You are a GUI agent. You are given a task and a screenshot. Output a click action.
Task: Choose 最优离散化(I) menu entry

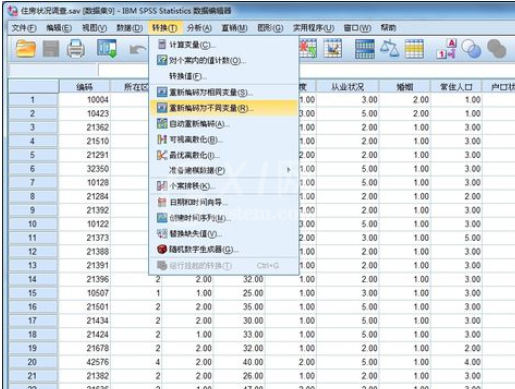[223, 155]
